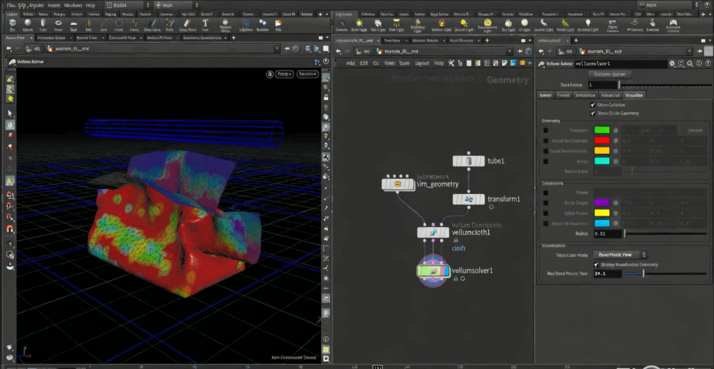The width and height of the screenshot is (714, 369).
Task: Open parameter gear menu for vellumsolver1
Action: click(672, 64)
